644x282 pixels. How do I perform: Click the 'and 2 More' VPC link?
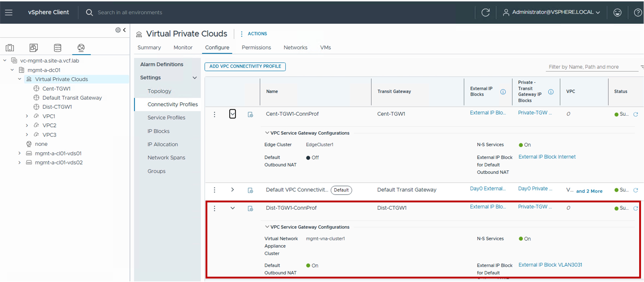(x=589, y=191)
